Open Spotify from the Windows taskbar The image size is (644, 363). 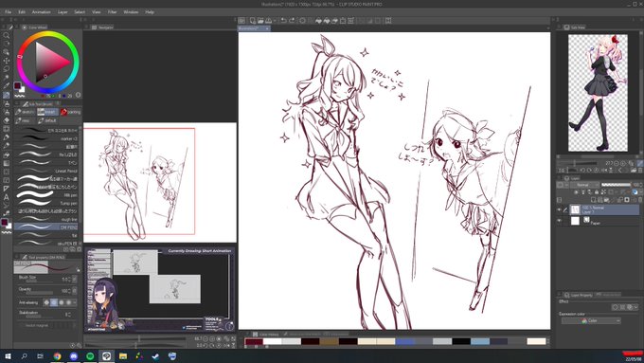(90, 356)
